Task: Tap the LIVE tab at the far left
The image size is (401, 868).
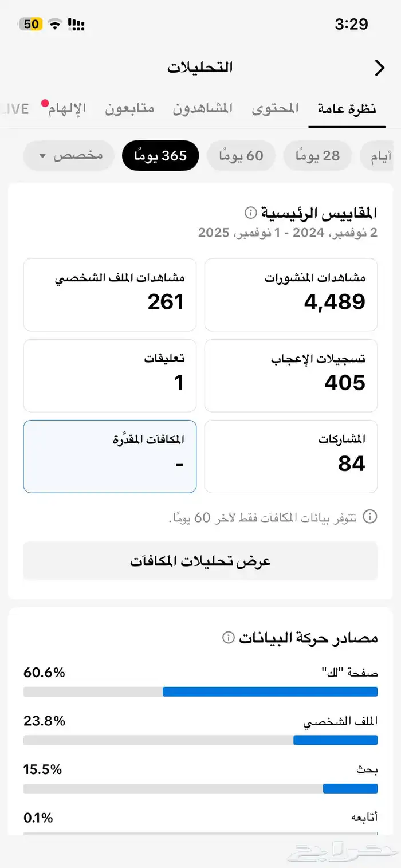Action: pyautogui.click(x=15, y=108)
